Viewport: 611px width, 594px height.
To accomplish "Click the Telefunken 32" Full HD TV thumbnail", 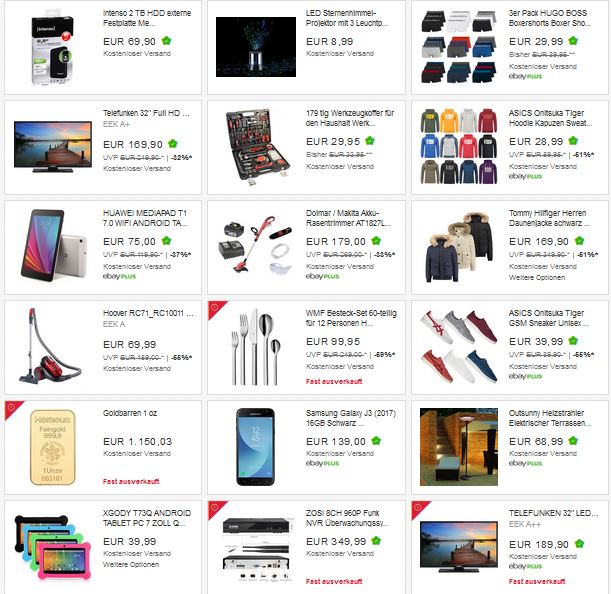I will click(53, 147).
